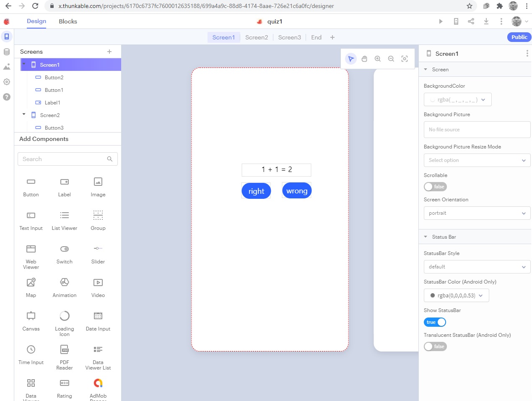Click the zoom out magnifier icon
Image resolution: width=532 pixels, height=401 pixels.
pyautogui.click(x=391, y=59)
